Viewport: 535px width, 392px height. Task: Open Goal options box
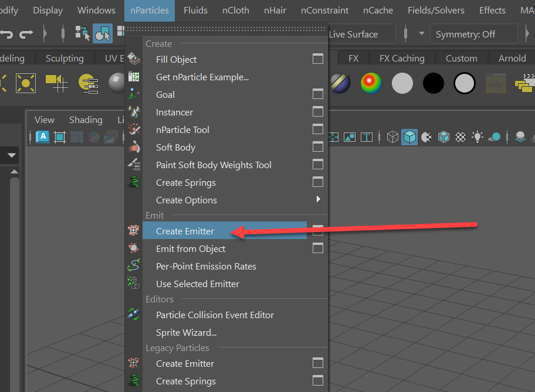click(x=318, y=94)
